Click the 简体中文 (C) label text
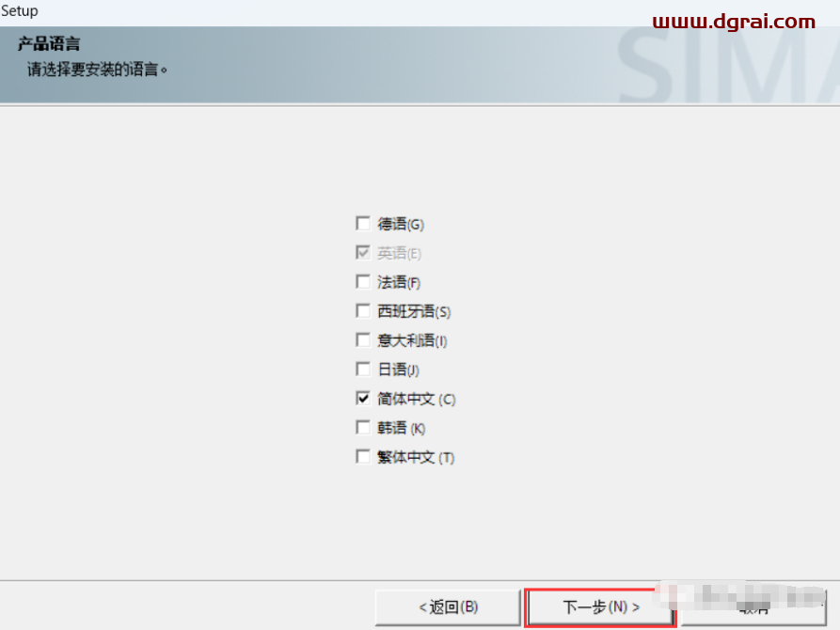The image size is (840, 630). click(x=416, y=399)
